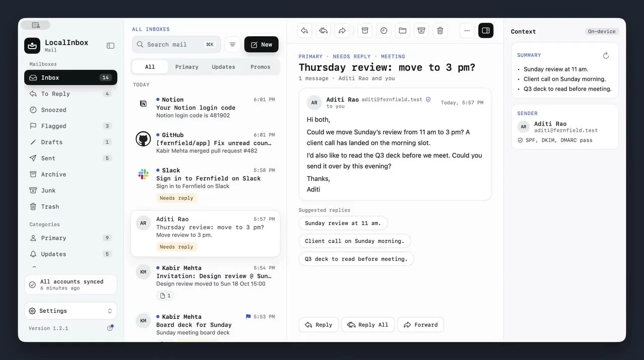Image resolution: width=644 pixels, height=360 pixels.
Task: Click the GitHub sender avatar
Action: click(x=143, y=139)
